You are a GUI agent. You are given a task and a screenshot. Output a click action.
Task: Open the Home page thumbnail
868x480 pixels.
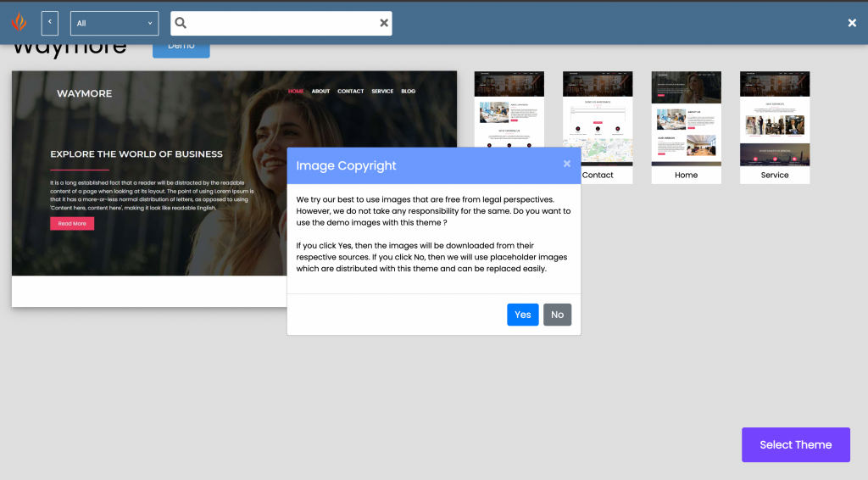point(686,127)
